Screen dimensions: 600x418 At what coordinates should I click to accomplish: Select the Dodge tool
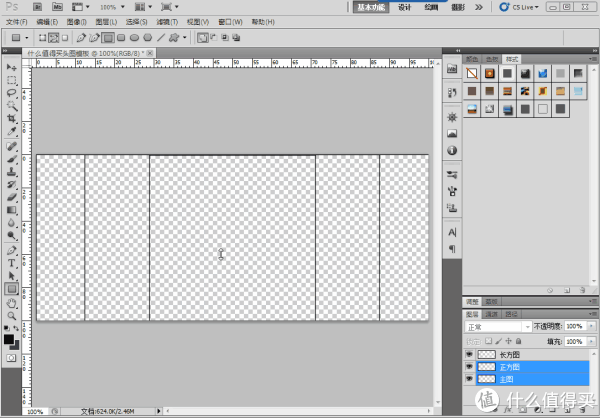[11, 235]
